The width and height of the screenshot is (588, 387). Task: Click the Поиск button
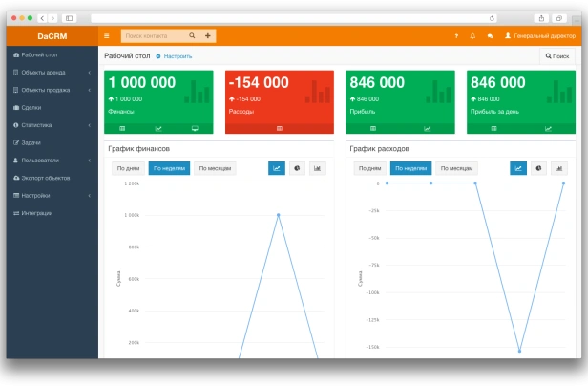(558, 56)
